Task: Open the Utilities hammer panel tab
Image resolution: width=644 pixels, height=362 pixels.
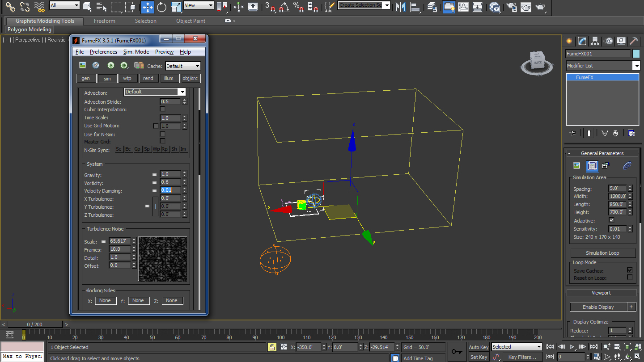Action: pos(634,41)
